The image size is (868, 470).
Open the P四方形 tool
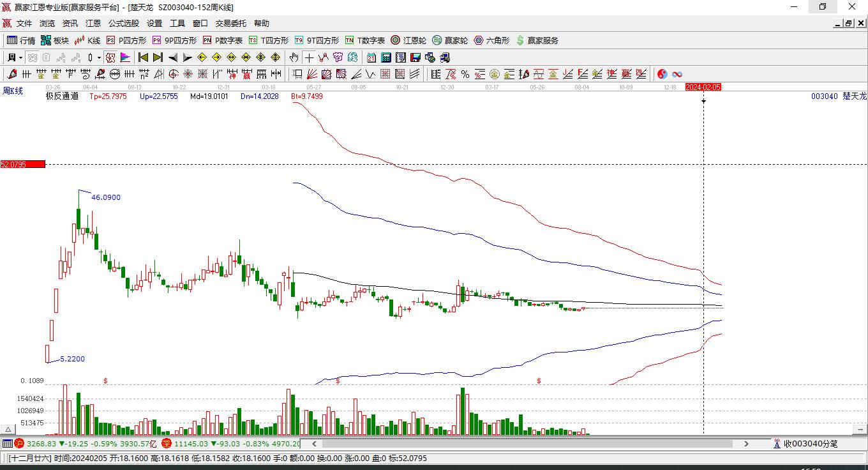tap(126, 40)
